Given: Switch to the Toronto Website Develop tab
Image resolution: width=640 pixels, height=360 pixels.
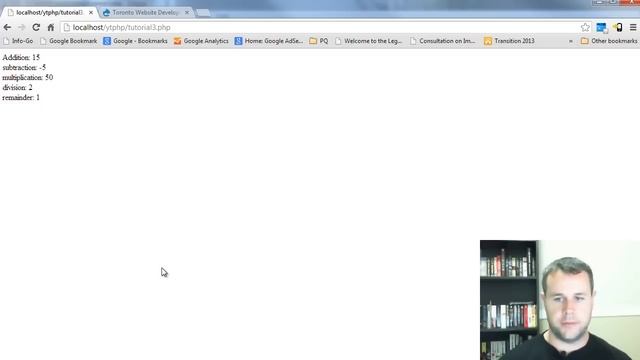Looking at the screenshot, I should click(x=145, y=13).
